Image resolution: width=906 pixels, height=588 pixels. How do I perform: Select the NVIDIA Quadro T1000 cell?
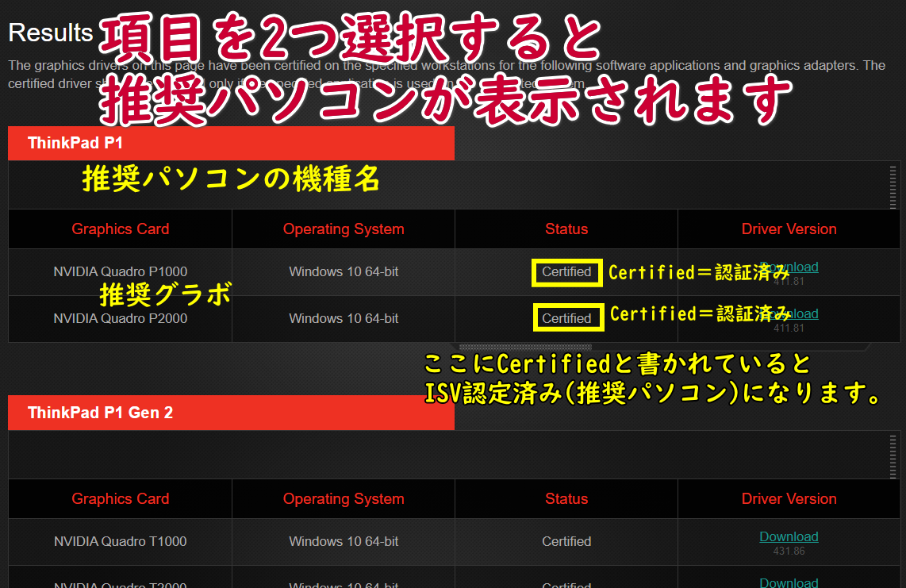pyautogui.click(x=120, y=542)
